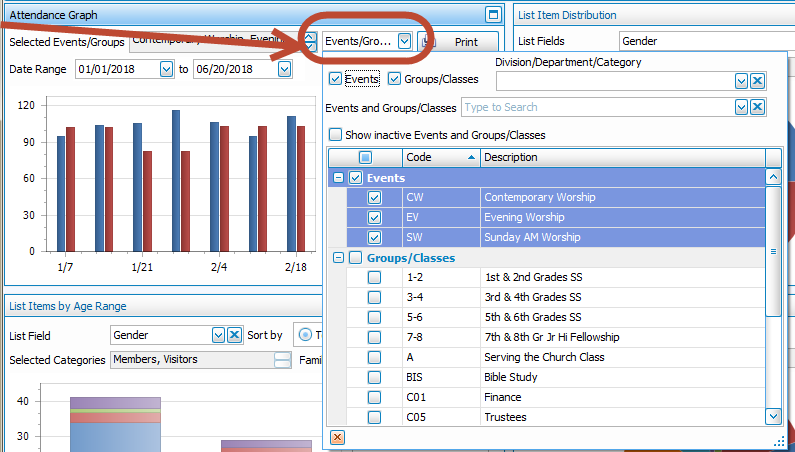Image resolution: width=795 pixels, height=452 pixels.
Task: Open the Events/Groups dropdown
Action: [x=403, y=41]
